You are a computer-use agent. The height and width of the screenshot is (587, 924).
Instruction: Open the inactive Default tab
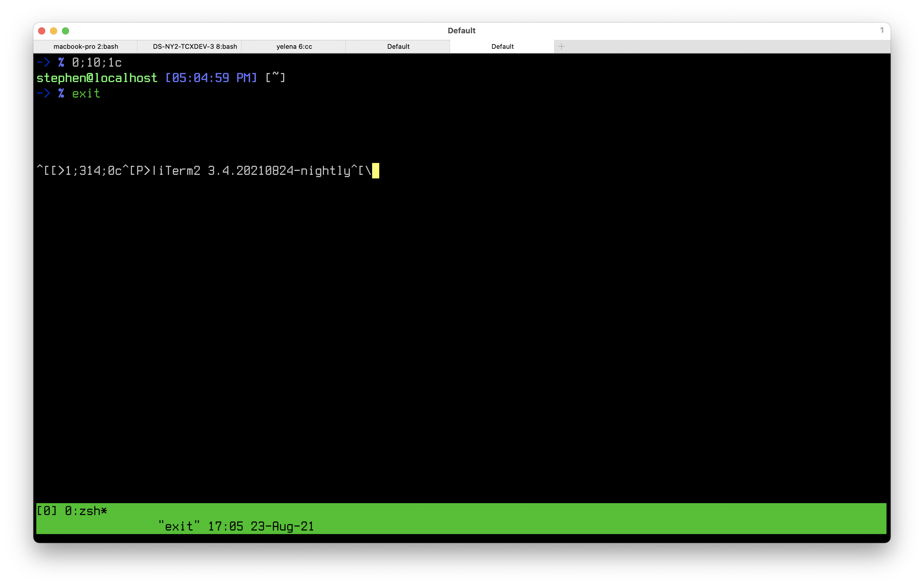pyautogui.click(x=398, y=46)
